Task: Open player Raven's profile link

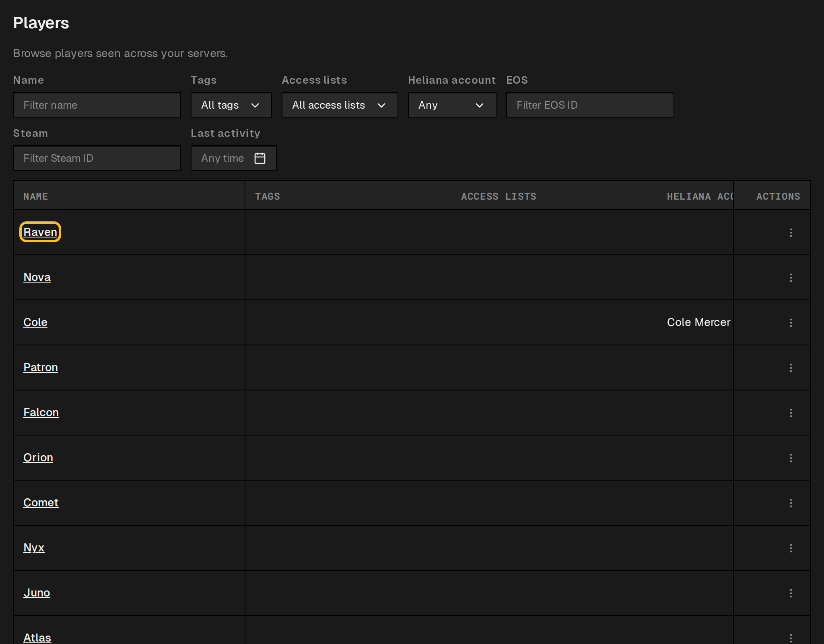Action: (40, 232)
